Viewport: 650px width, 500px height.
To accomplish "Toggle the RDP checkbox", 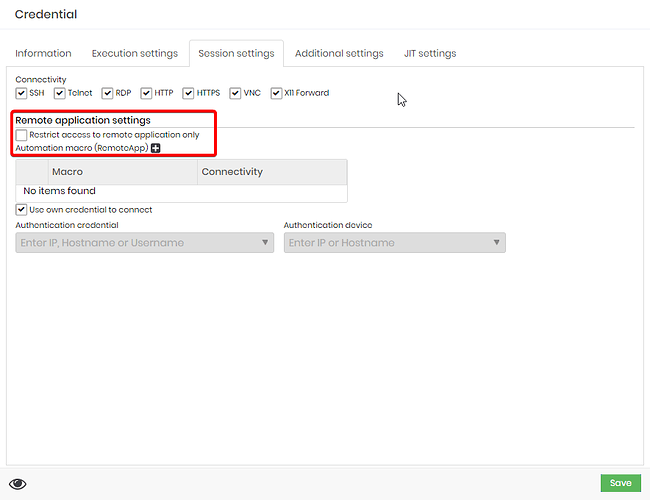I will [107, 93].
